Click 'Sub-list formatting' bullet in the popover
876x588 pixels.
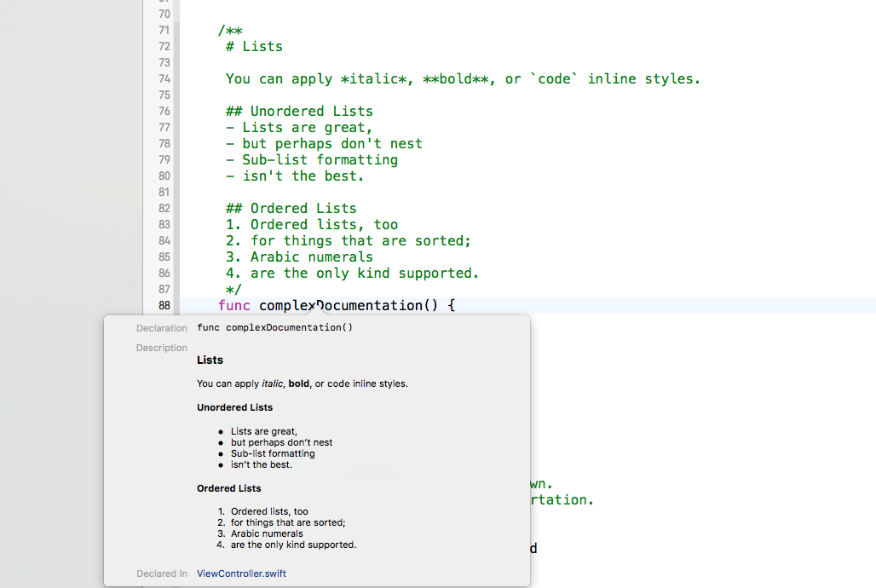click(x=273, y=453)
